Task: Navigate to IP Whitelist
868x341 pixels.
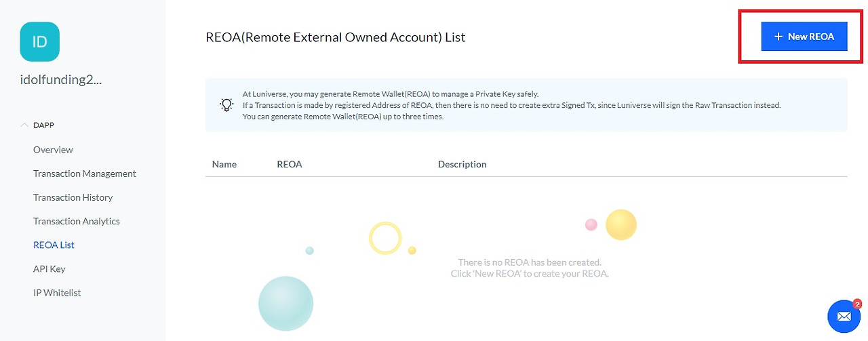Action: 57,293
